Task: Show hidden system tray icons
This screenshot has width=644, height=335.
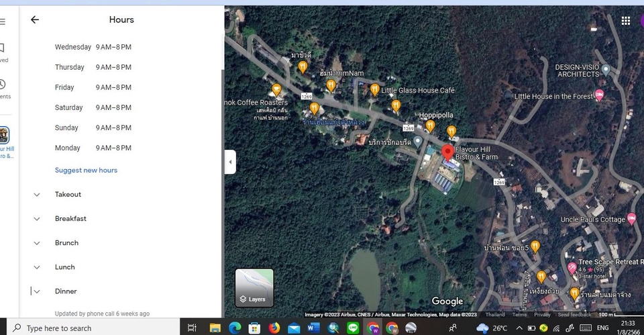Action: [x=519, y=328]
